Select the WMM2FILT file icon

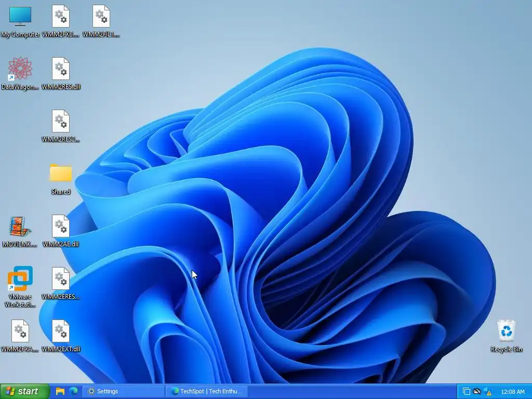pyautogui.click(x=101, y=21)
